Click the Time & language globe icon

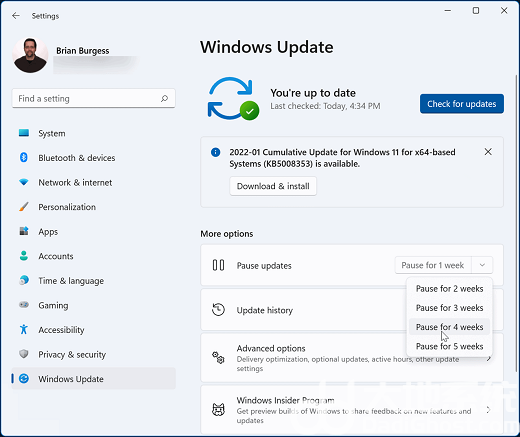click(x=24, y=280)
